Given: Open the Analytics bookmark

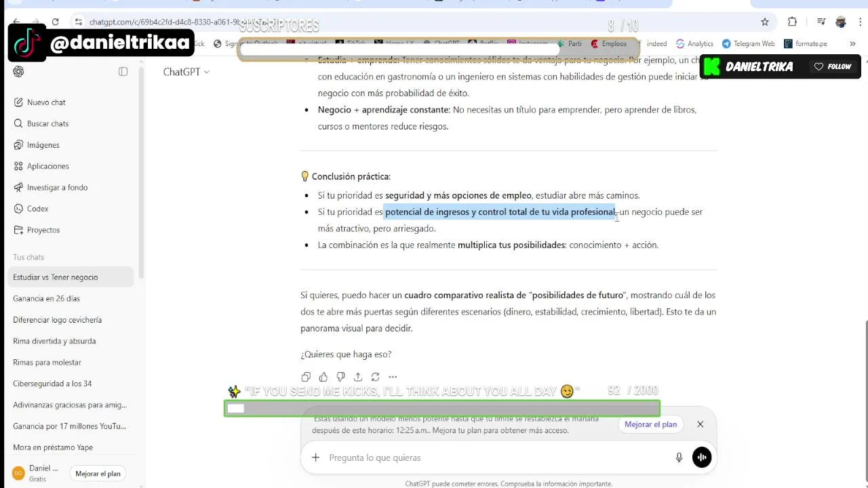Looking at the screenshot, I should 694,43.
